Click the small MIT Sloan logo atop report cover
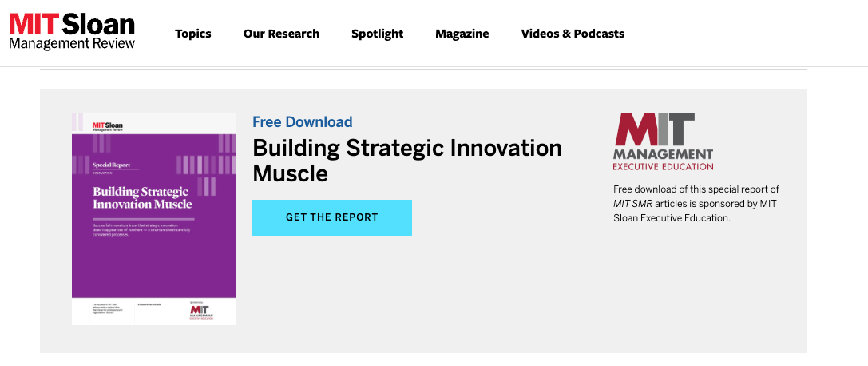 (107, 125)
